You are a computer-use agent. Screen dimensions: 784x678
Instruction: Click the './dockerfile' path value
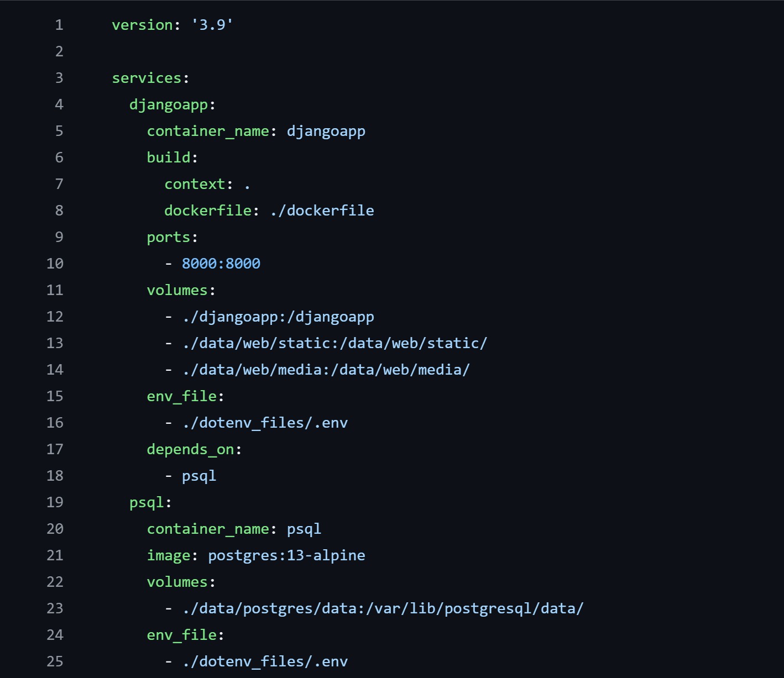(x=322, y=211)
